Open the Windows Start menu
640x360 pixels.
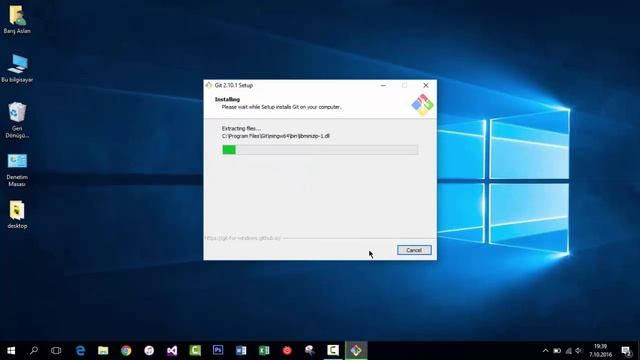(11, 351)
